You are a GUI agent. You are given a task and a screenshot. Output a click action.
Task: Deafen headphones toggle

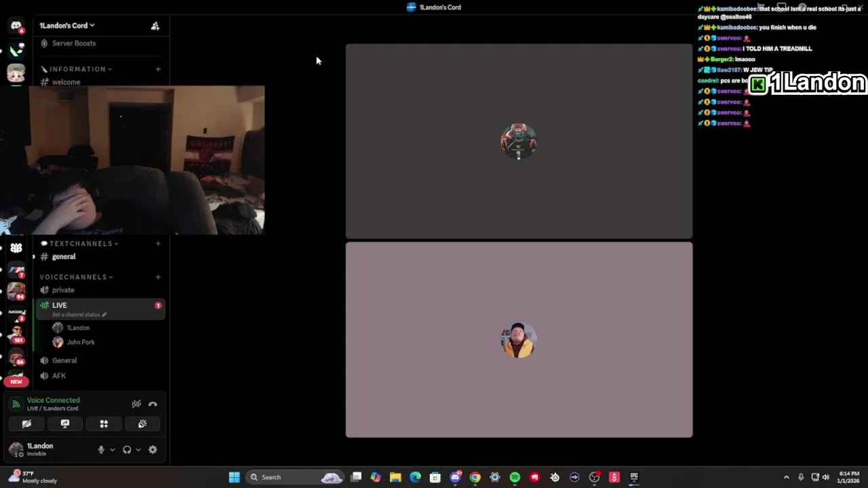click(x=127, y=449)
